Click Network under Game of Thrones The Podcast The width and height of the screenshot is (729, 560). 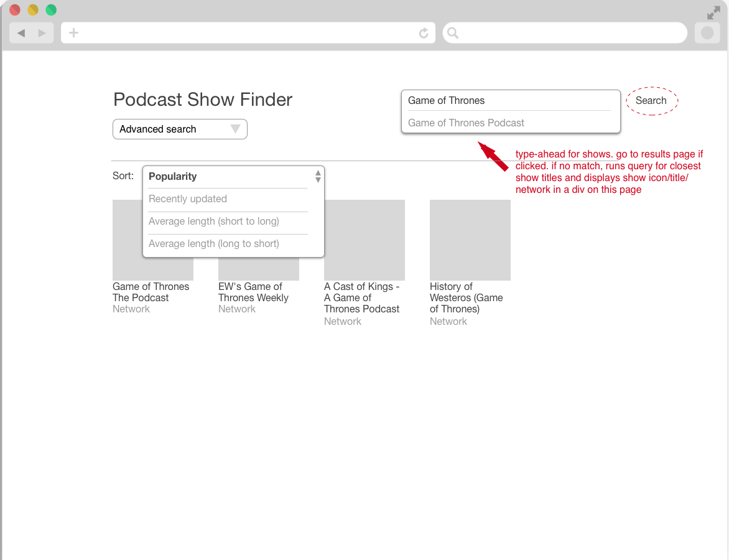click(x=131, y=309)
